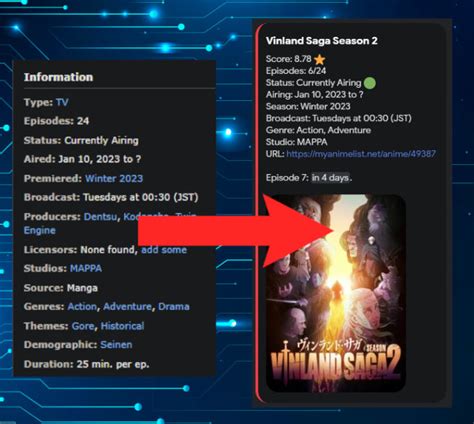474x424 pixels.
Task: Click the Seinen demographic link
Action: [116, 345]
